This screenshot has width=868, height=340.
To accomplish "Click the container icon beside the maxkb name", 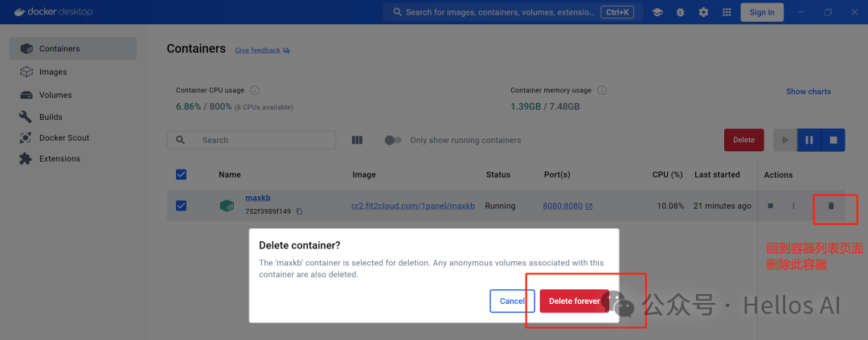I will pyautogui.click(x=227, y=206).
